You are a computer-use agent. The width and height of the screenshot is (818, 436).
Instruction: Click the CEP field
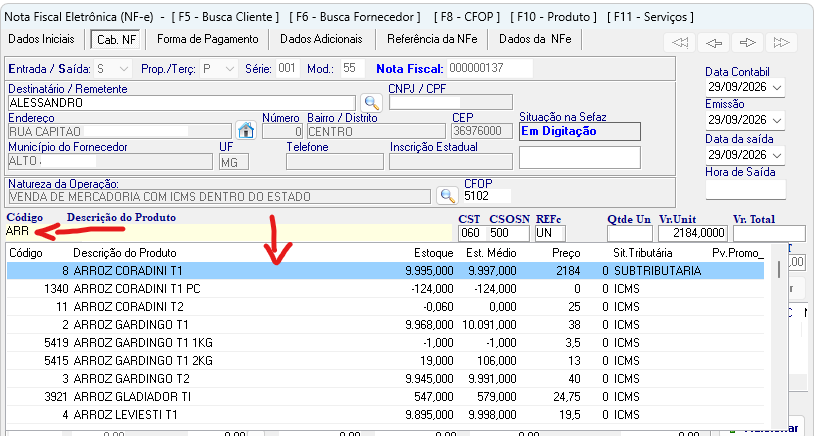pyautogui.click(x=482, y=131)
